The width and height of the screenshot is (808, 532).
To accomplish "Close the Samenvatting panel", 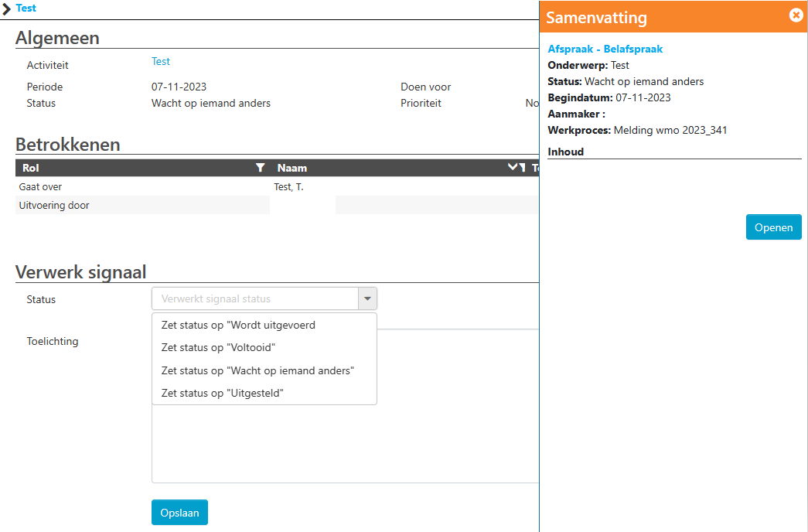I will (796, 15).
